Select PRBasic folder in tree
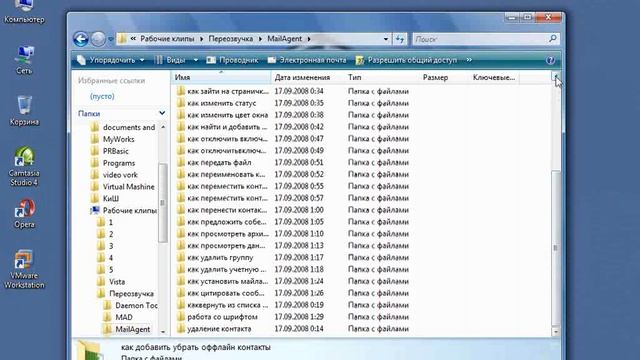640x360 pixels. (110, 151)
